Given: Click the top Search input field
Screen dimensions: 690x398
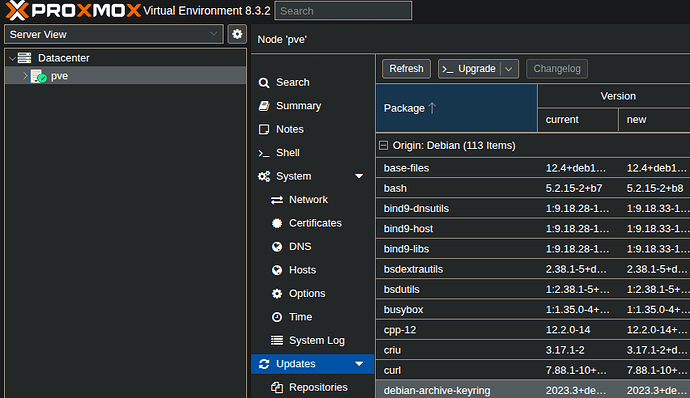Looking at the screenshot, I should [343, 11].
